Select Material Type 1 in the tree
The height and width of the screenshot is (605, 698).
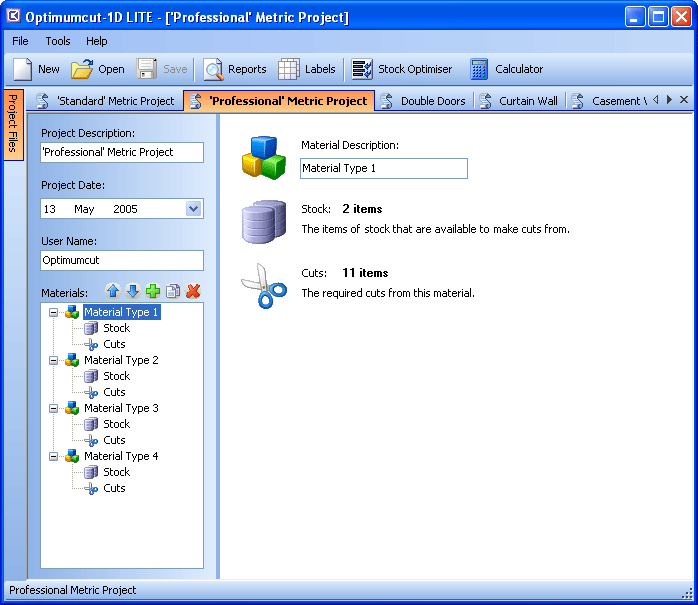122,312
